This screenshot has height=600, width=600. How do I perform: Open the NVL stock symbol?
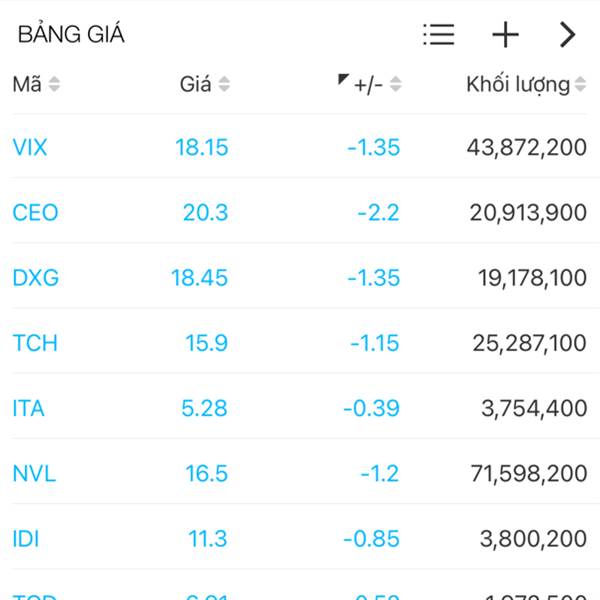point(34,473)
